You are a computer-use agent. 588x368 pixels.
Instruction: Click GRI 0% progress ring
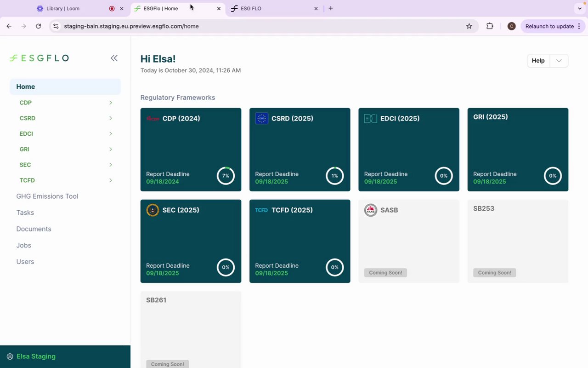[x=553, y=176]
